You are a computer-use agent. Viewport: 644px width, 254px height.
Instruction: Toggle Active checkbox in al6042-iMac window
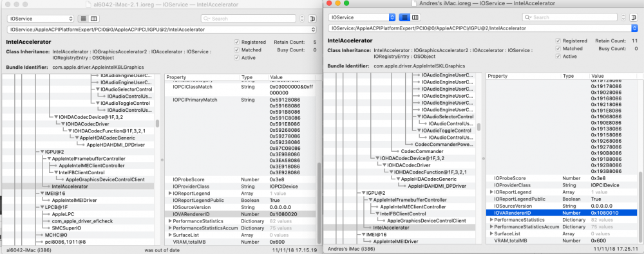(236, 58)
